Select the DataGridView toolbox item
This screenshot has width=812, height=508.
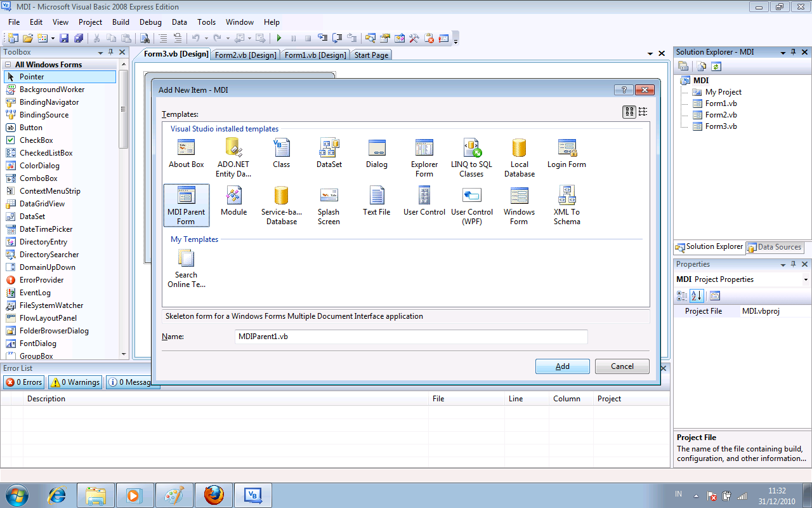pyautogui.click(x=42, y=204)
